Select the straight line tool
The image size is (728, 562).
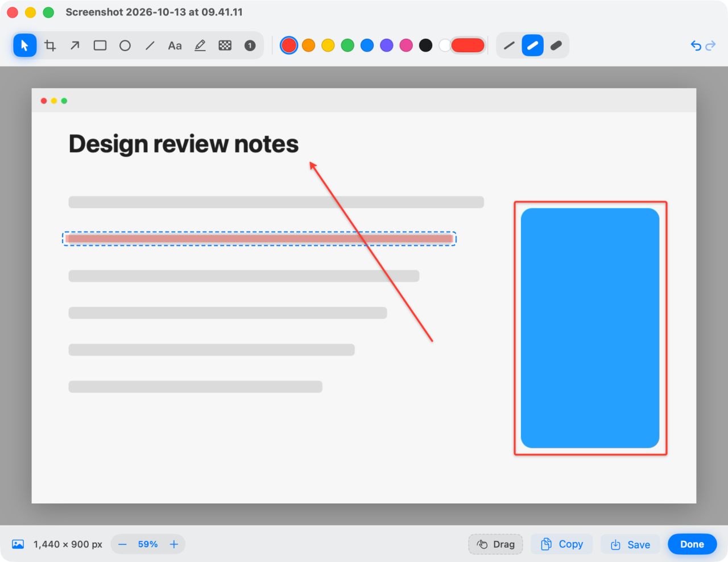tap(150, 45)
